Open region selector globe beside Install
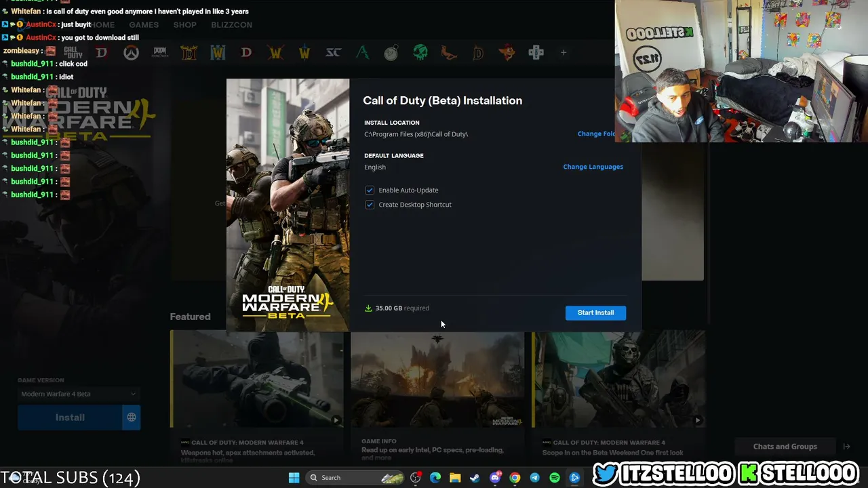Viewport: 868px width, 488px height. [132, 418]
